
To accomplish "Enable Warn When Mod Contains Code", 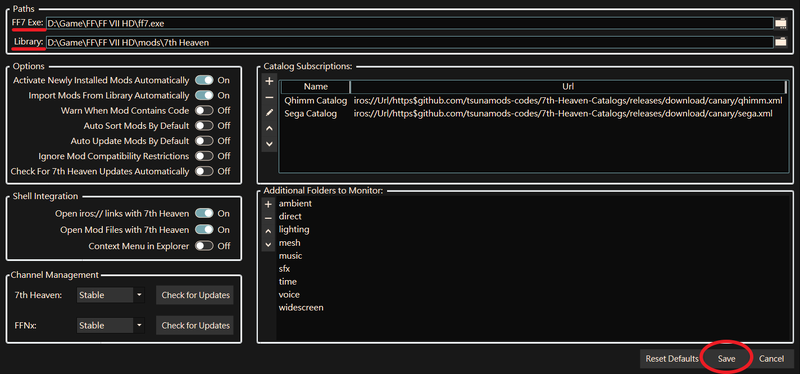I will 204,110.
